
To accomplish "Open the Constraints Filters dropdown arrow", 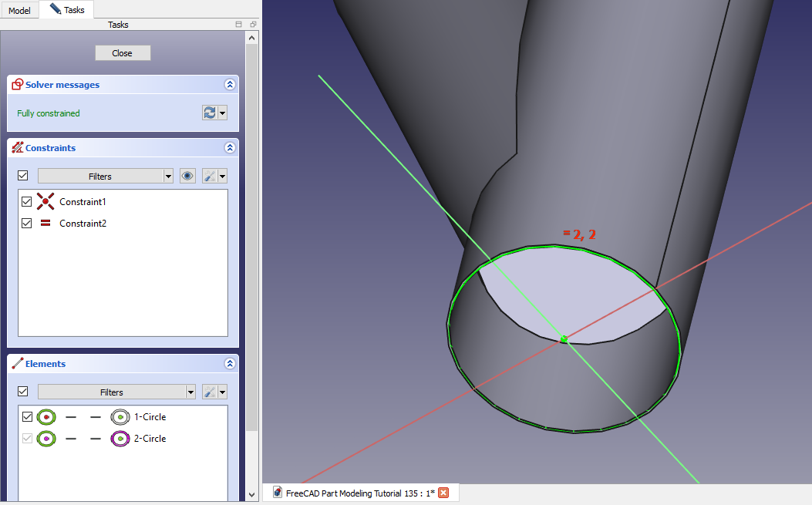I will (168, 177).
